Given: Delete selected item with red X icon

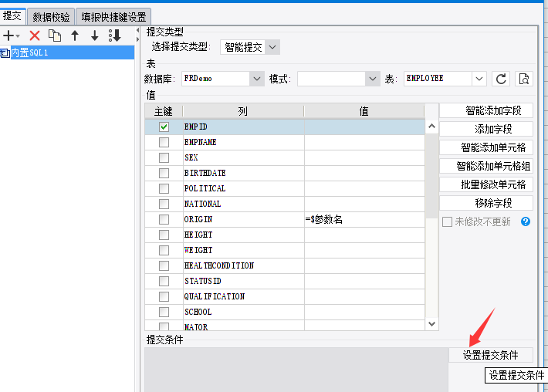Looking at the screenshot, I should click(x=35, y=35).
